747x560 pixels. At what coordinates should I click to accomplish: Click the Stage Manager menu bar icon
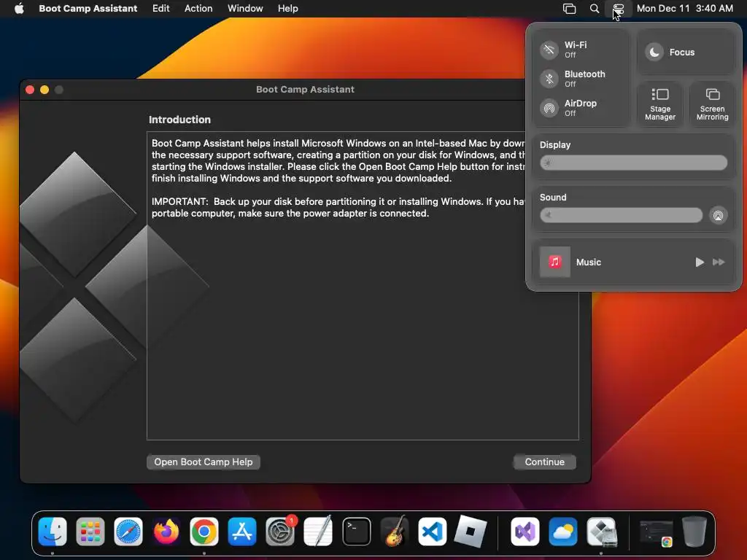pyautogui.click(x=569, y=9)
